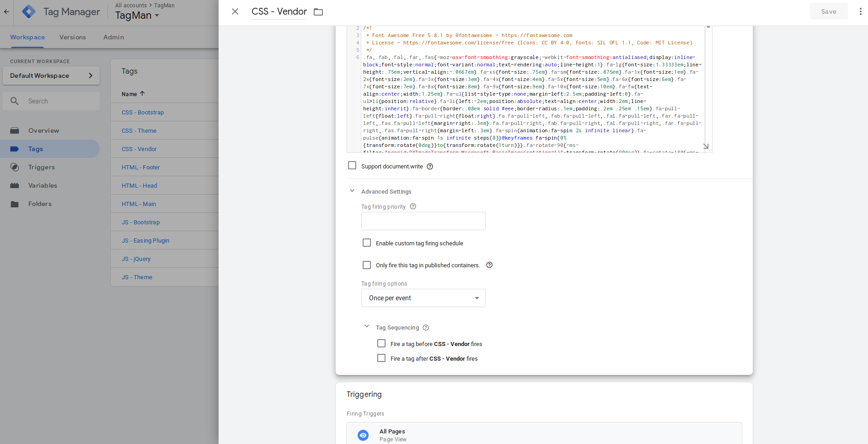
Task: Click the Tag Manager diamond logo
Action: 29,12
